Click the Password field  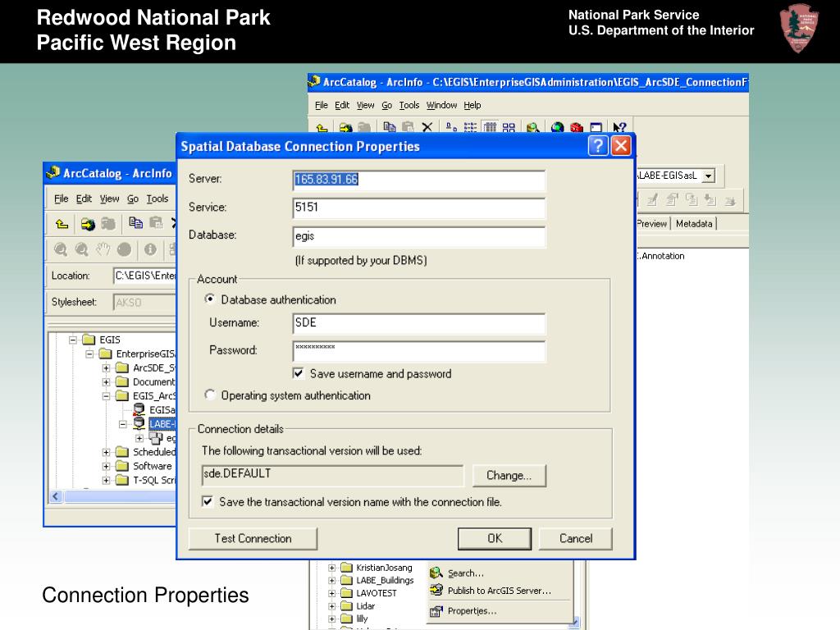click(x=419, y=351)
